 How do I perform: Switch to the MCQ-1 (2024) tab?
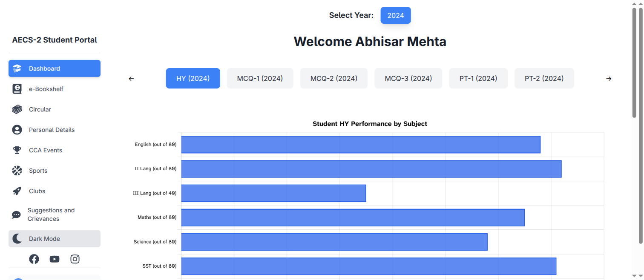click(x=260, y=78)
